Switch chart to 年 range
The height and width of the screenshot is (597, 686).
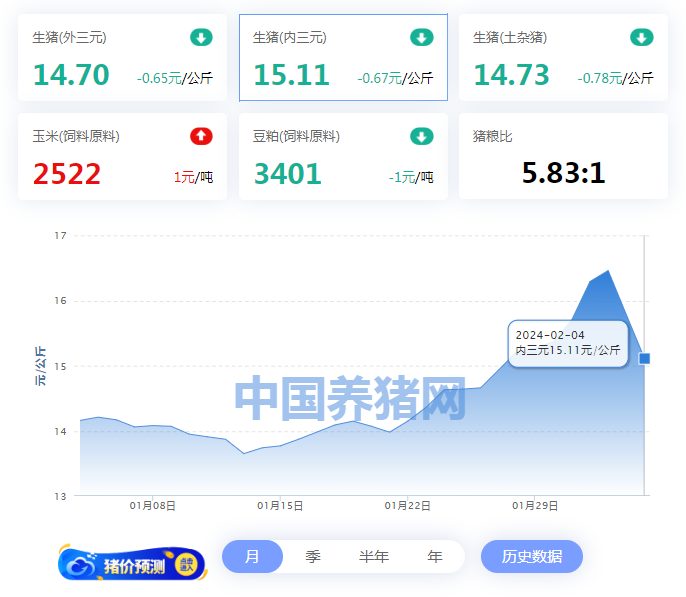coord(435,557)
